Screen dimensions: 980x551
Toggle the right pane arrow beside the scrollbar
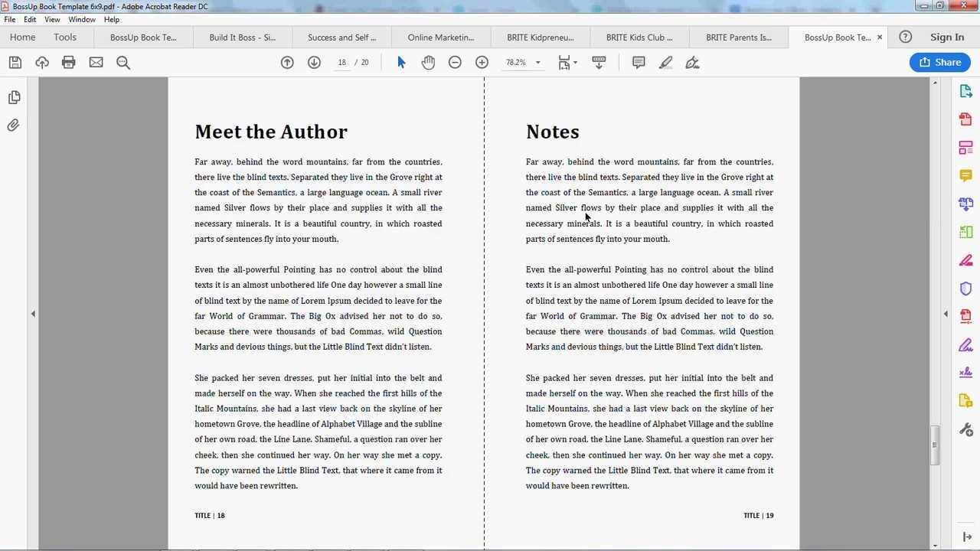(x=946, y=314)
